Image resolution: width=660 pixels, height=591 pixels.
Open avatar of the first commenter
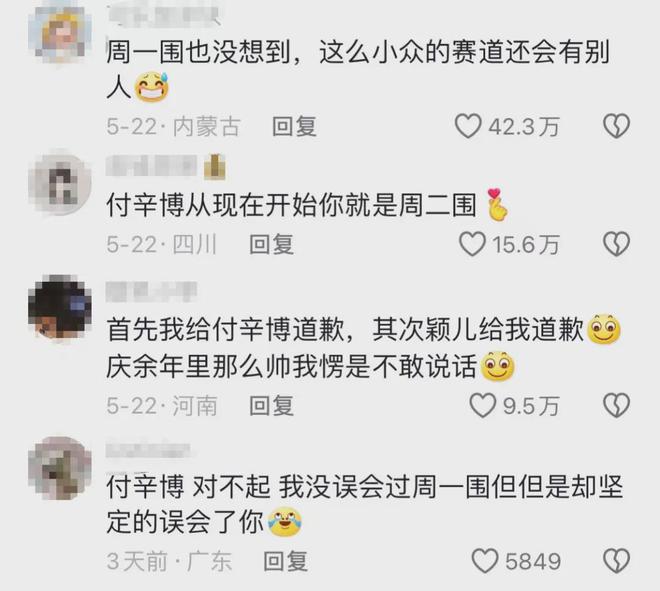[60, 32]
